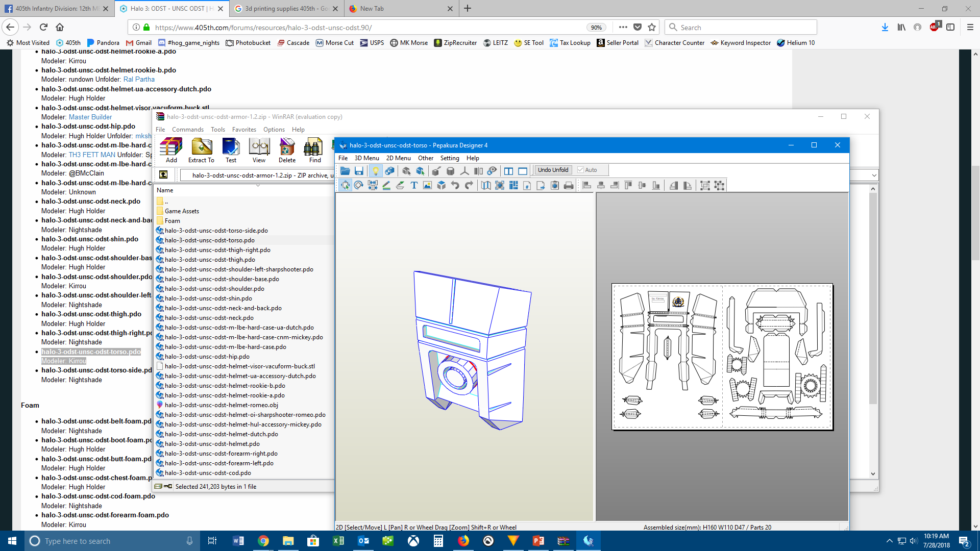Open the Setting menu in Pepakura
This screenshot has height=551, width=980.
pyautogui.click(x=450, y=158)
